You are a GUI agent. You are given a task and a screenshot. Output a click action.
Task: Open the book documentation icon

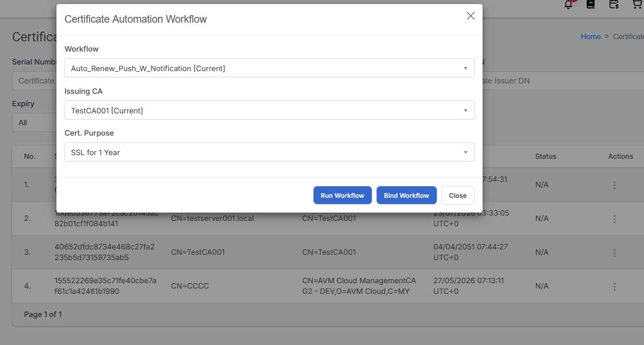tap(591, 4)
